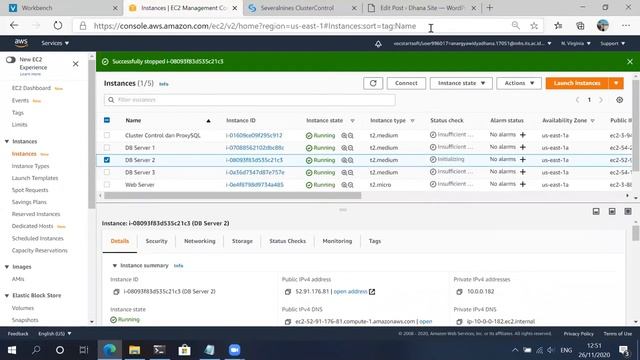Copy the Instance ID value
640x360 pixels.
(x=116, y=292)
